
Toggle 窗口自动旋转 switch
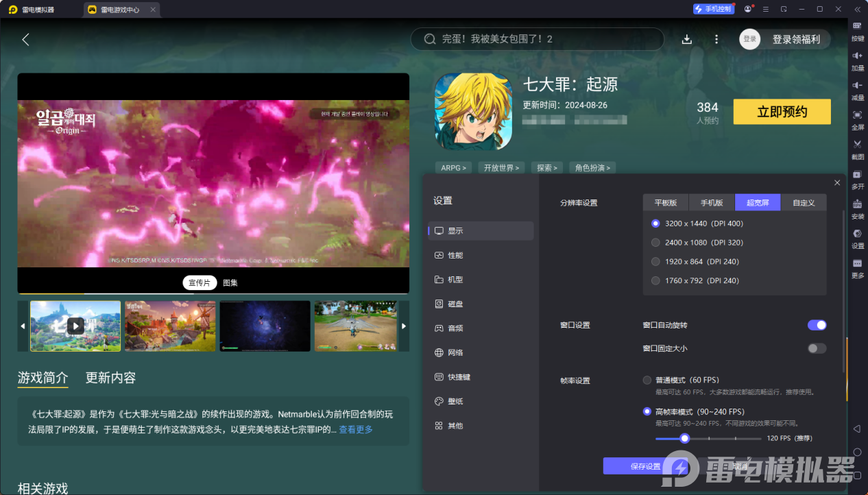click(x=817, y=325)
